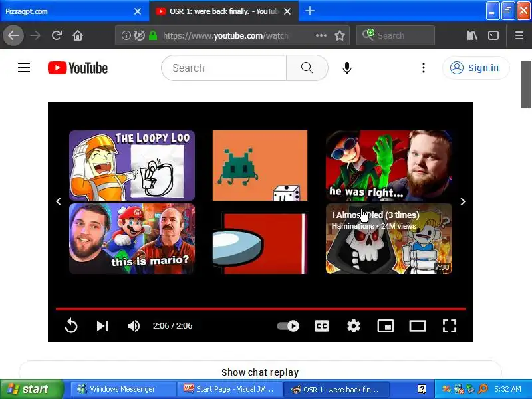Open the browser home page
The image size is (532, 399).
[78, 35]
